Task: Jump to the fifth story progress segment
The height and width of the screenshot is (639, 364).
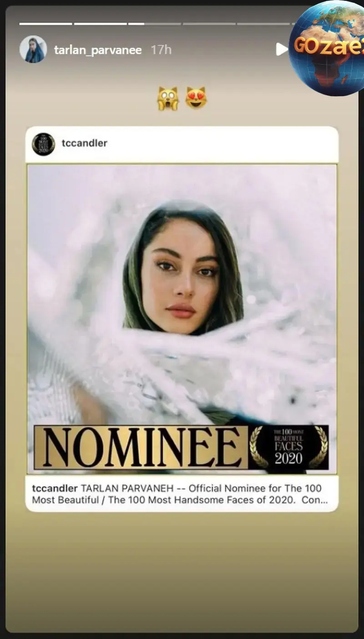Action: coord(263,24)
